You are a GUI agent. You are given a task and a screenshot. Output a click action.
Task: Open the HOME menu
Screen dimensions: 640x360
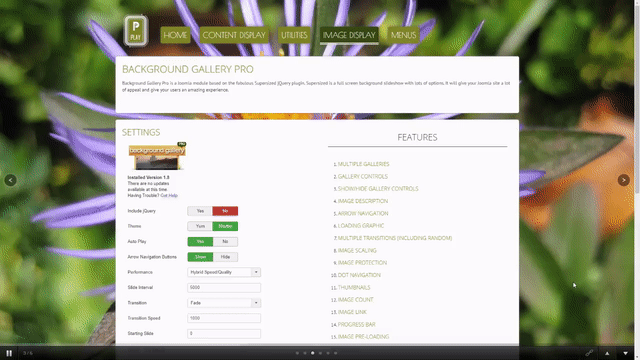click(x=175, y=35)
